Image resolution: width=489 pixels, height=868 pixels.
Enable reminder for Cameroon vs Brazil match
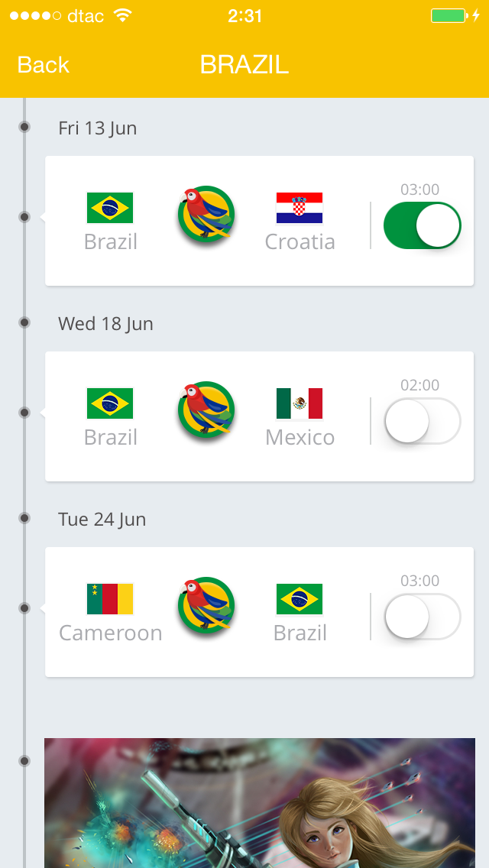click(422, 617)
